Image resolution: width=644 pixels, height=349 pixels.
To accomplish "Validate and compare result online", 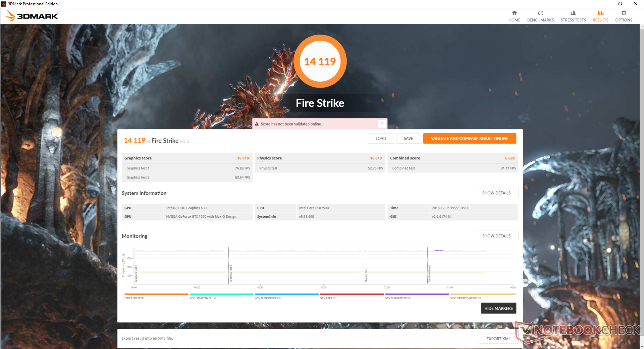I will [x=470, y=139].
